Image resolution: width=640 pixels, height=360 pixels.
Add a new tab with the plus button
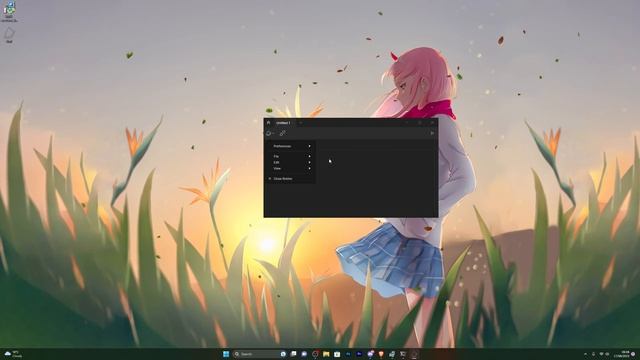[301, 122]
